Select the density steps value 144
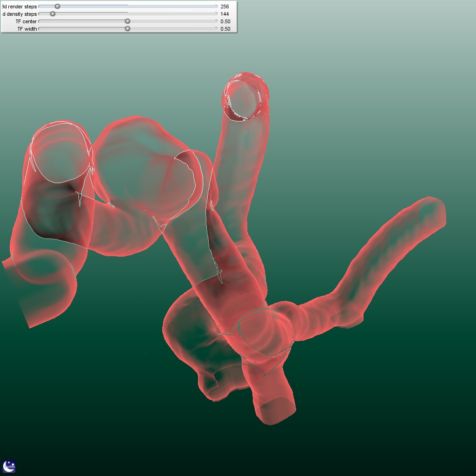This screenshot has width=476, height=476. pyautogui.click(x=225, y=14)
